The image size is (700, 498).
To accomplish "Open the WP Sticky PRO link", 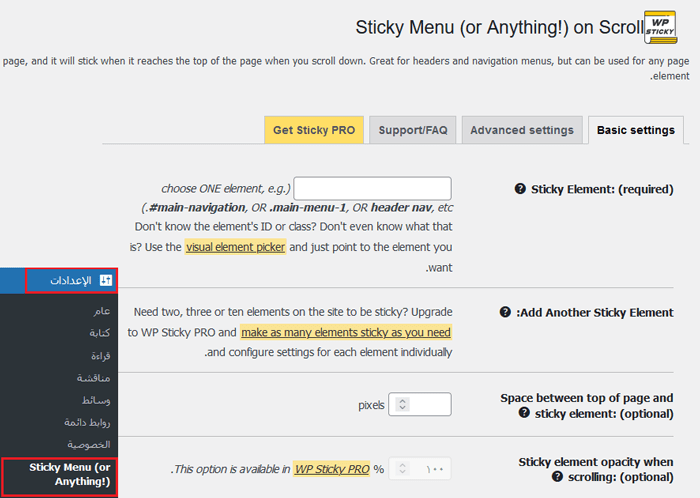I will point(332,469).
